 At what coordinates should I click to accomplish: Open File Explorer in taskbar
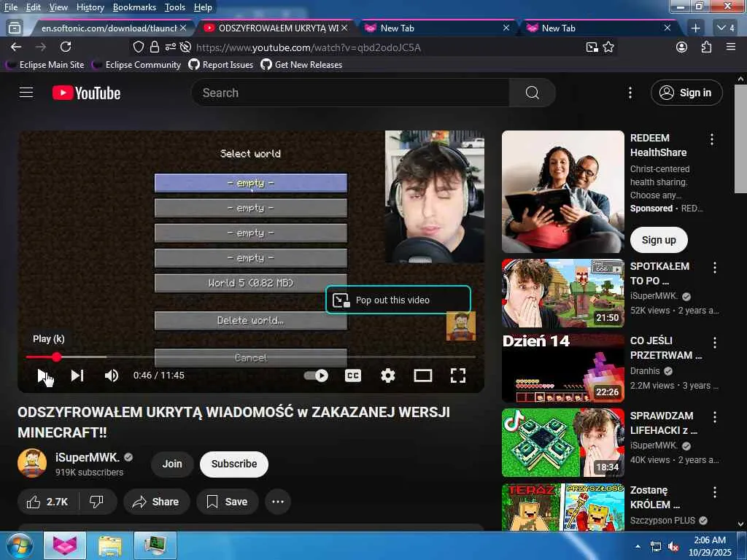[110, 545]
